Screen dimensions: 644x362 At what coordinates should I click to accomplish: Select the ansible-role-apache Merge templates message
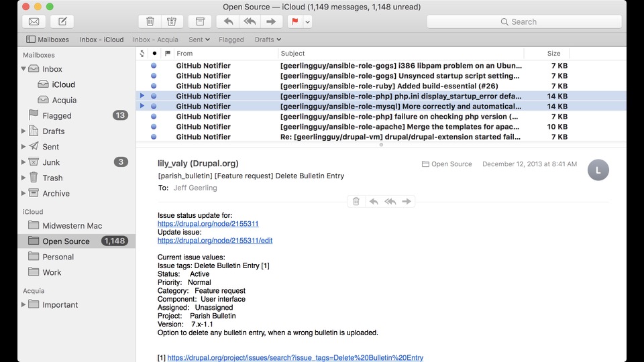[381, 127]
